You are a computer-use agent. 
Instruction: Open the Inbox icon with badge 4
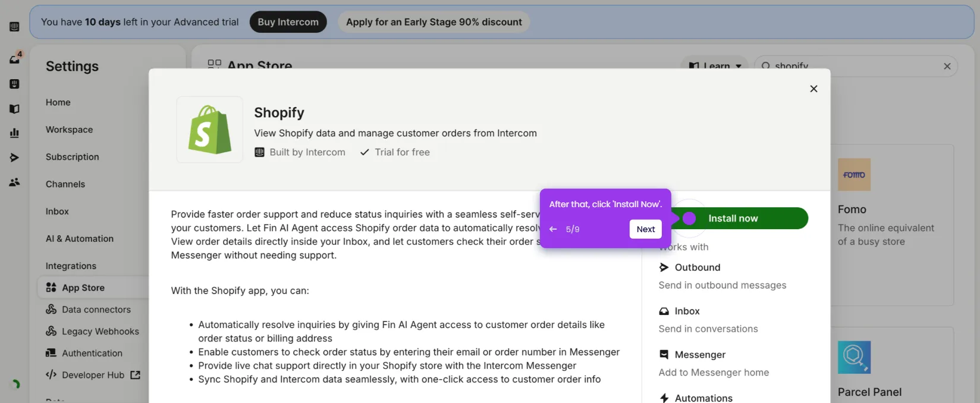point(15,58)
